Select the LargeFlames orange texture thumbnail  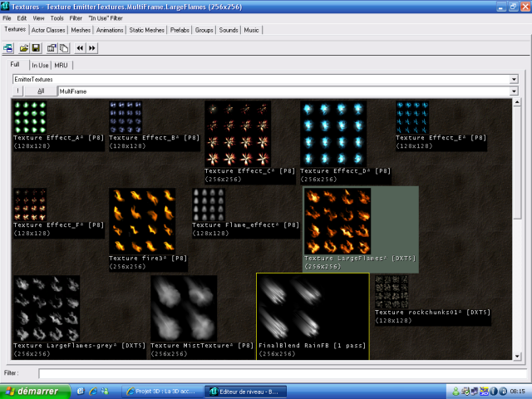click(337, 221)
